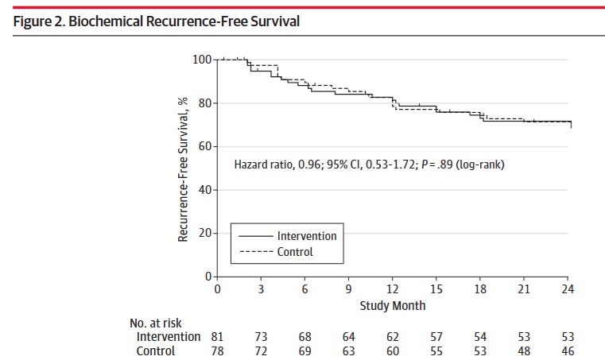Click the Control row label in risk table
605x364 pixels.
[157, 350]
